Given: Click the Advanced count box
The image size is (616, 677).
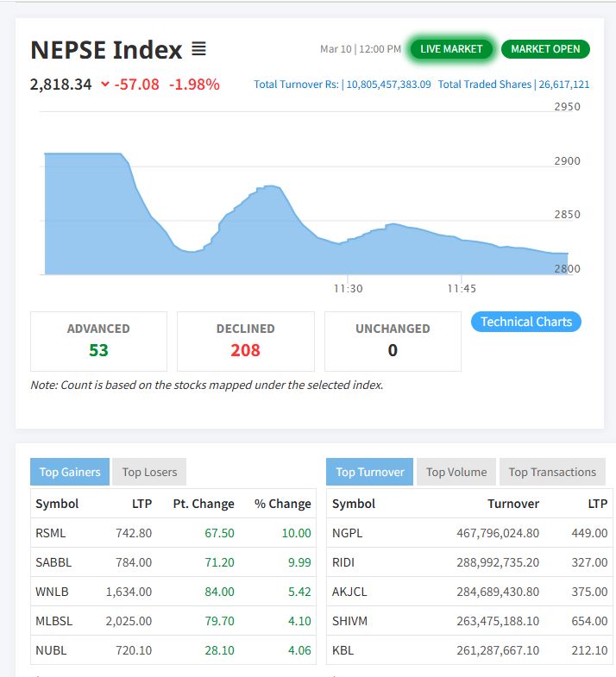Looking at the screenshot, I should 98,342.
